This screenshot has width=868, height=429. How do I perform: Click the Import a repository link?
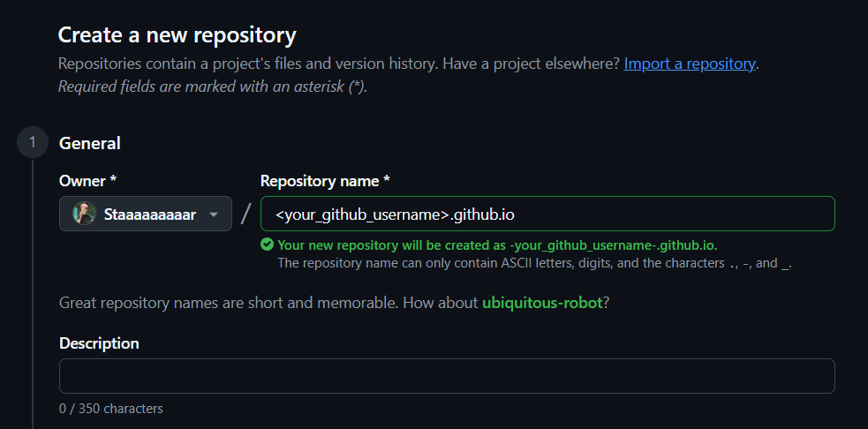(x=690, y=64)
